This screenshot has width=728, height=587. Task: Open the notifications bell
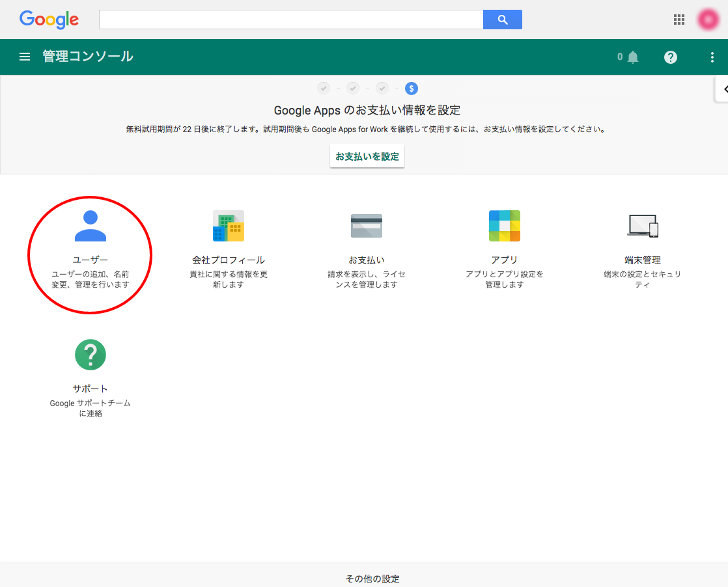[x=632, y=57]
